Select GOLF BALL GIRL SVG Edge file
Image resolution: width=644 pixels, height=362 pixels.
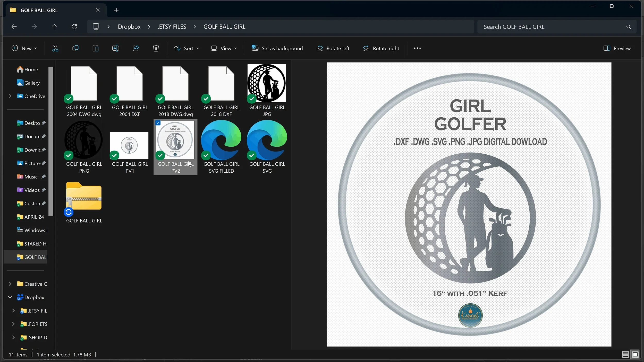[x=267, y=147]
